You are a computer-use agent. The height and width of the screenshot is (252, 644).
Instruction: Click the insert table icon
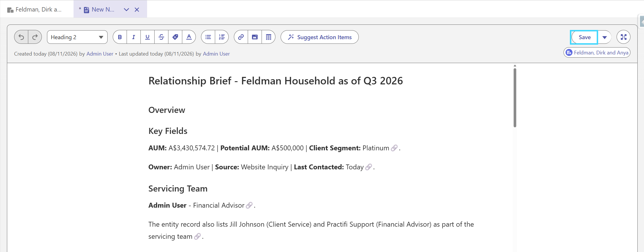[x=269, y=37]
